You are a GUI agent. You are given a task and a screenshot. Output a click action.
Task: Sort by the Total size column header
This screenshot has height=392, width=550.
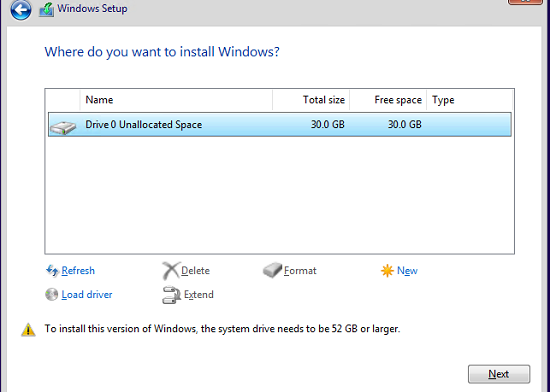(311, 100)
